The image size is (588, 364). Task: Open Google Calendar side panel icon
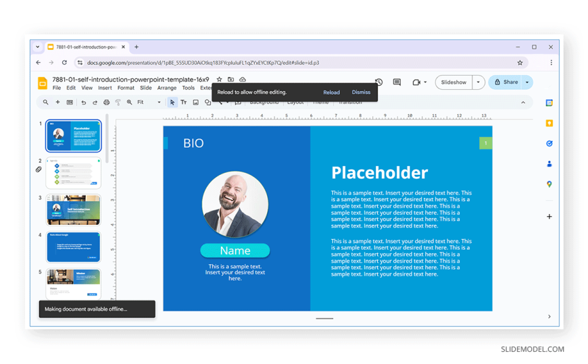coord(549,103)
